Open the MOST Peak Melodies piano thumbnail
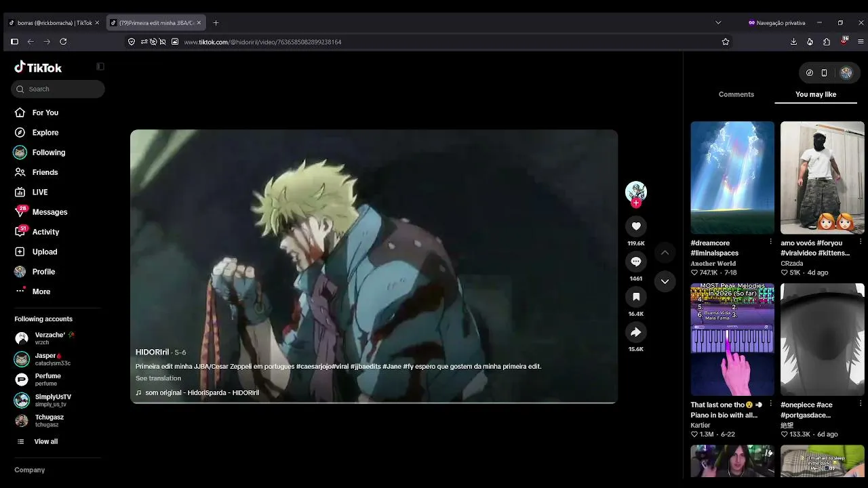 732,340
